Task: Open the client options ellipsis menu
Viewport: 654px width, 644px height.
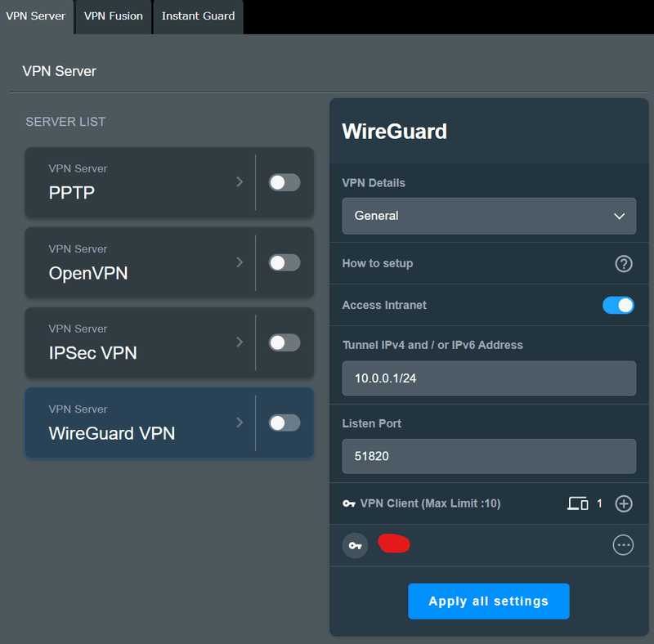Action: point(623,545)
